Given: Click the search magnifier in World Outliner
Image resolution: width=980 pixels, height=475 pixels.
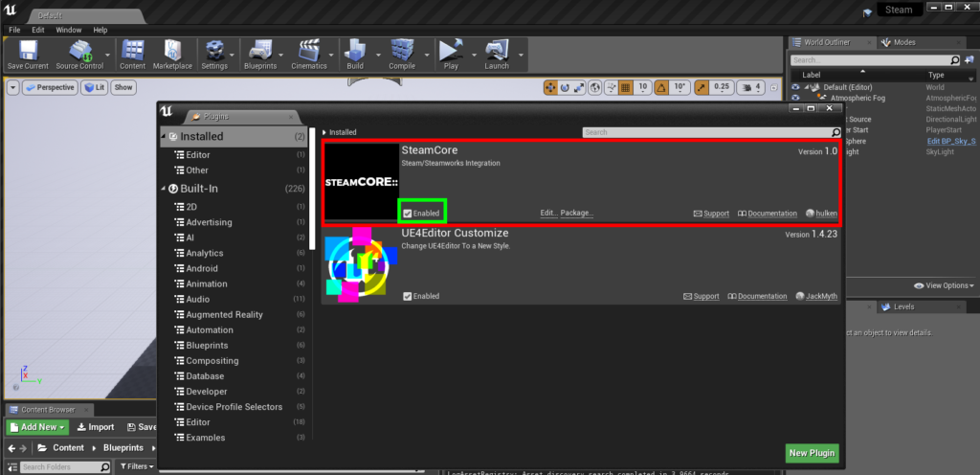Looking at the screenshot, I should (955, 60).
